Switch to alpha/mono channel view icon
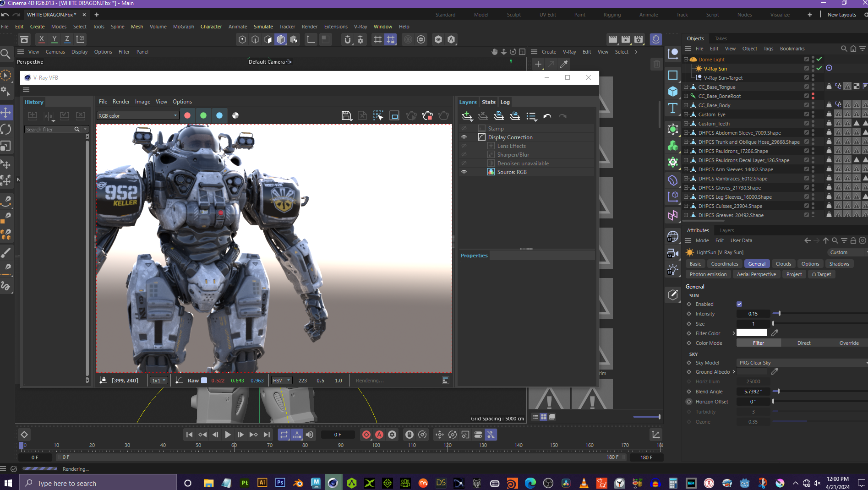 click(x=235, y=115)
